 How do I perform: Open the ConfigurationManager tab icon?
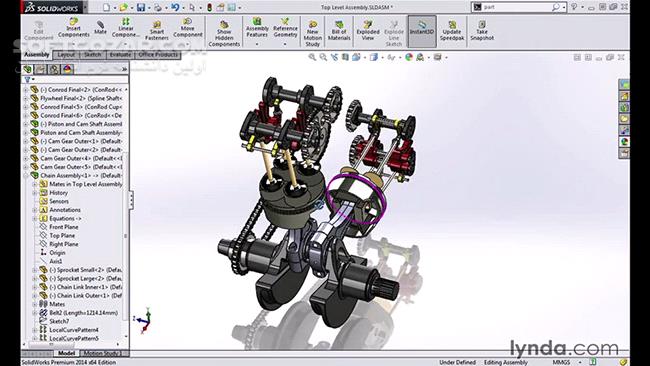point(54,69)
